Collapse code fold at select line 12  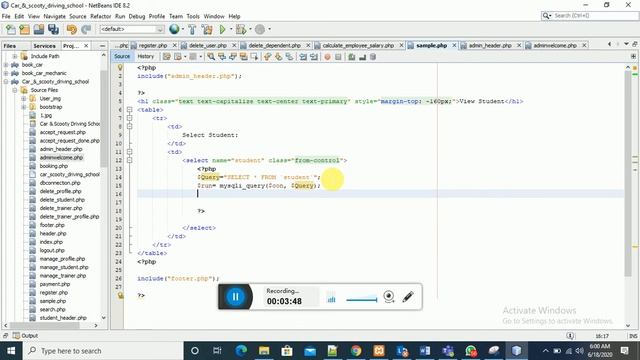(129, 160)
